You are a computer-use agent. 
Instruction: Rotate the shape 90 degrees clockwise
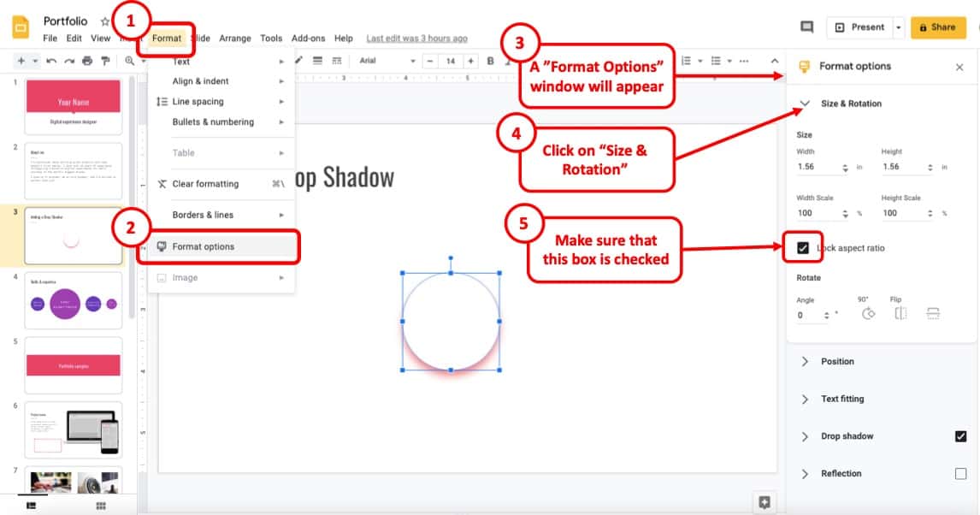[868, 314]
